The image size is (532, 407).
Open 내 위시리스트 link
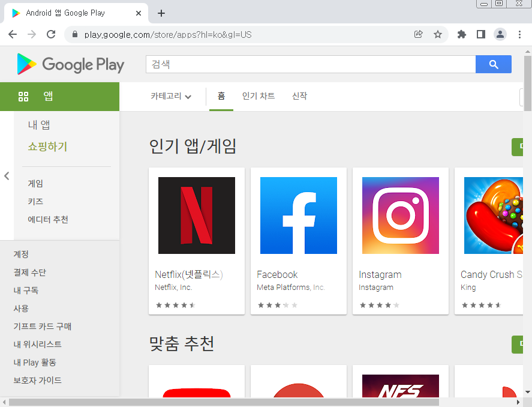click(x=38, y=344)
